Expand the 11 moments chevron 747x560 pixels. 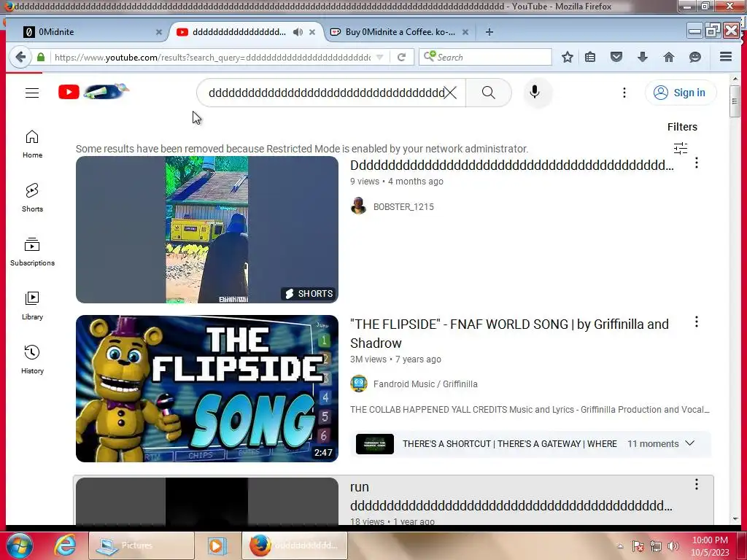(x=689, y=443)
